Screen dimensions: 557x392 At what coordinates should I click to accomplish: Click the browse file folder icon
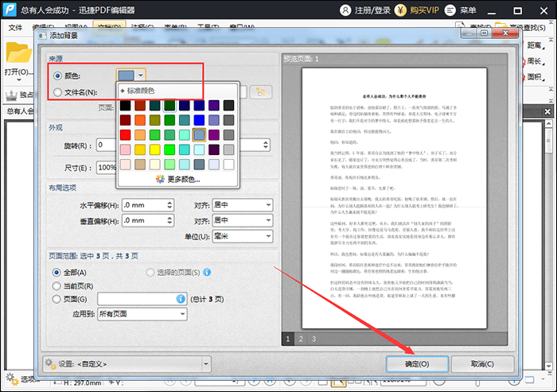point(261,92)
